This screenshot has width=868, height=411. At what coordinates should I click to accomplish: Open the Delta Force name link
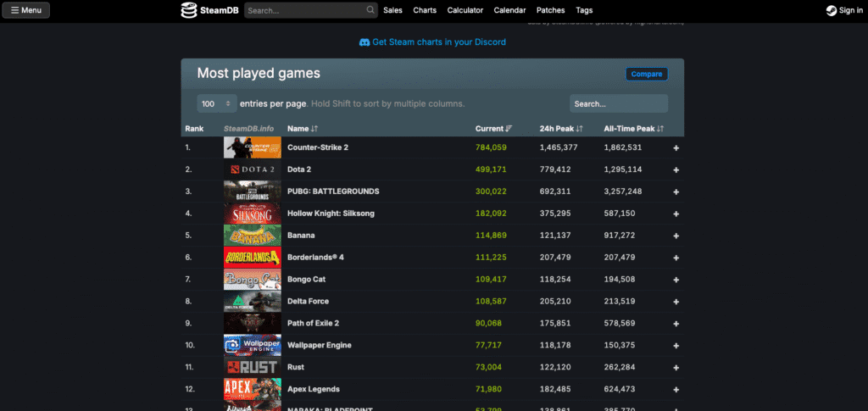(308, 301)
